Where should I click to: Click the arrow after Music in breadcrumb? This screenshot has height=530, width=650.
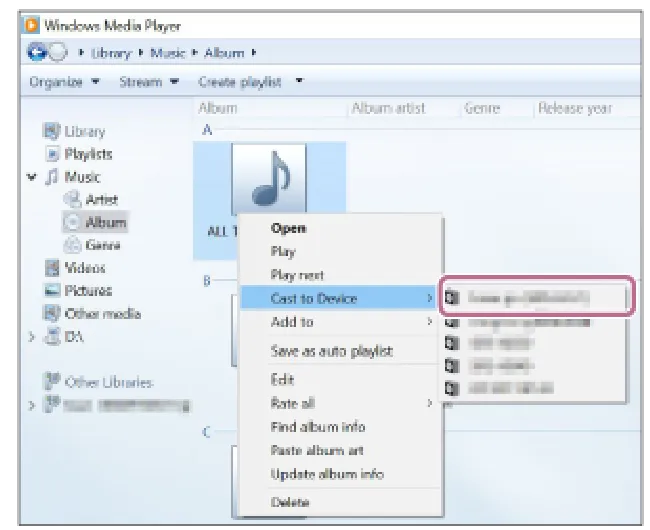195,53
